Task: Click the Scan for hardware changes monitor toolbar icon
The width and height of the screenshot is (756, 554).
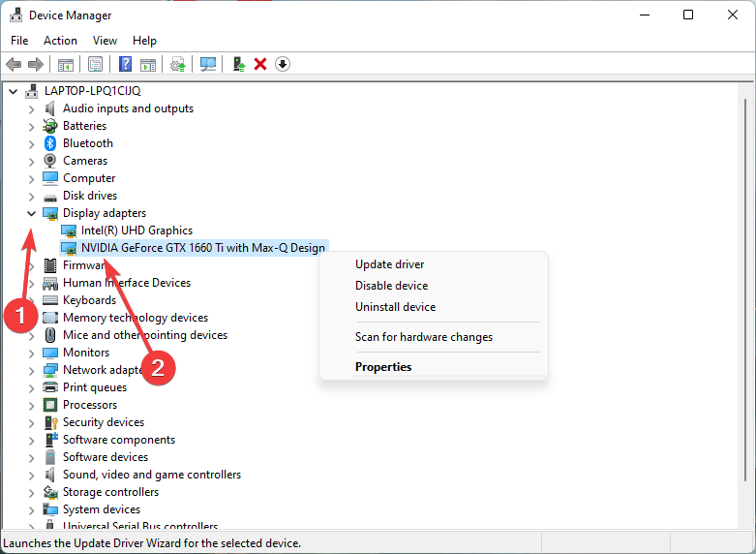Action: click(208, 64)
